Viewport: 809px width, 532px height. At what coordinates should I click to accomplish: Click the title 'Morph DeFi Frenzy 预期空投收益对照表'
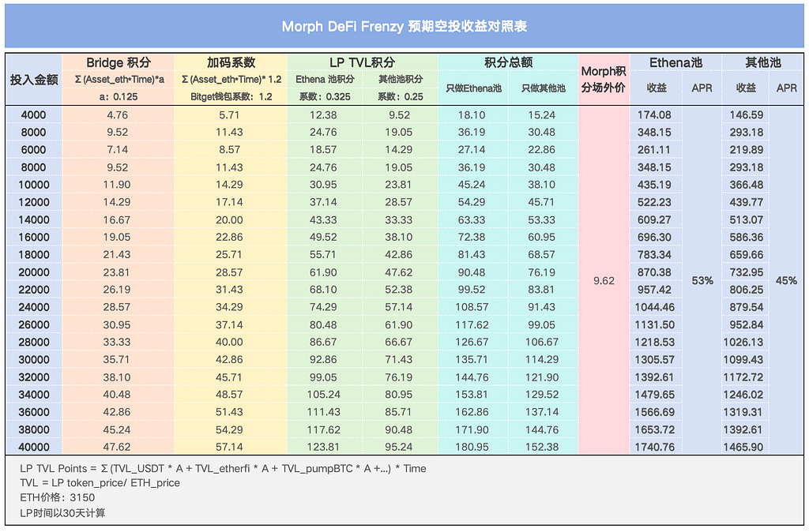[x=404, y=26]
